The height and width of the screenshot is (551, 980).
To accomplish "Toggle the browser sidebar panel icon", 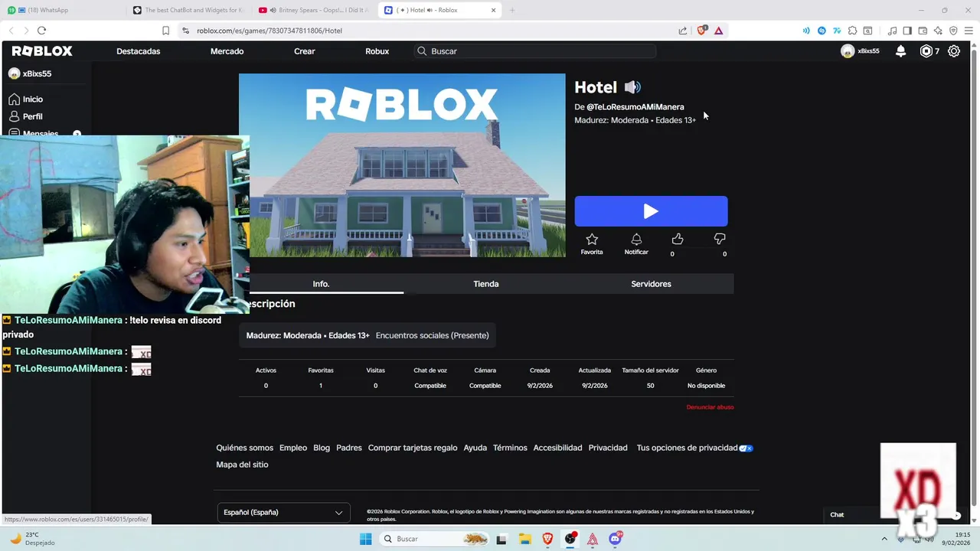I will (x=907, y=31).
